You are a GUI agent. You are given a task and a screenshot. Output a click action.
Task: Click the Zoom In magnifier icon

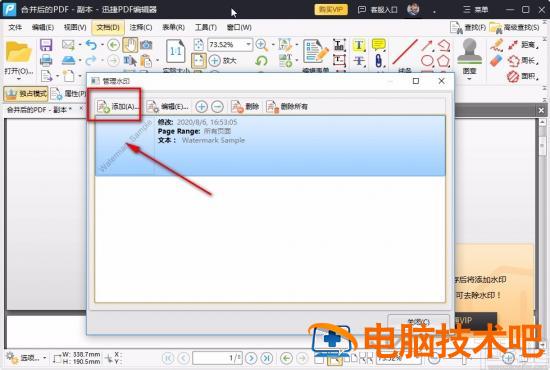(x=262, y=45)
